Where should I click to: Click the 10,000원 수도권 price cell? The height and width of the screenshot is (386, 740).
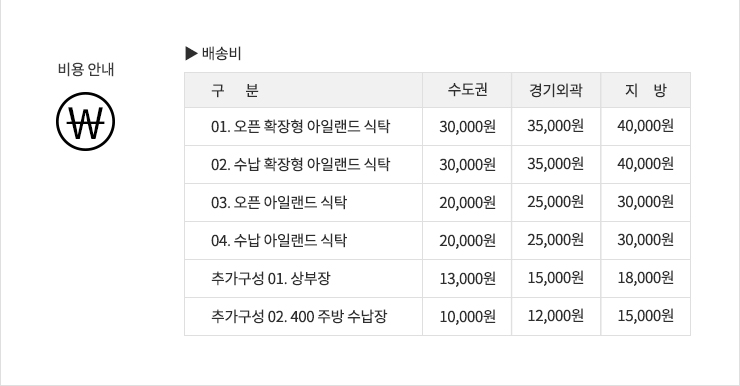coord(467,316)
